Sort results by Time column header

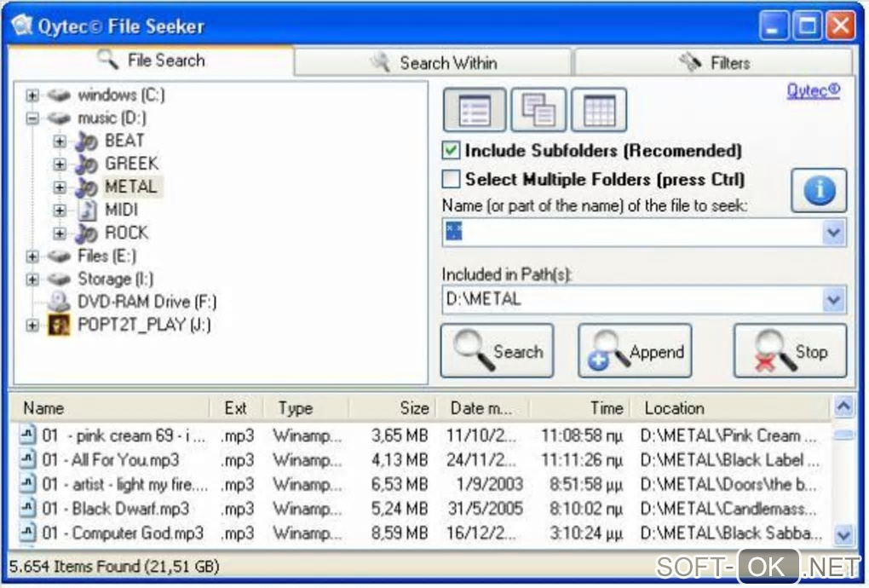(x=580, y=408)
